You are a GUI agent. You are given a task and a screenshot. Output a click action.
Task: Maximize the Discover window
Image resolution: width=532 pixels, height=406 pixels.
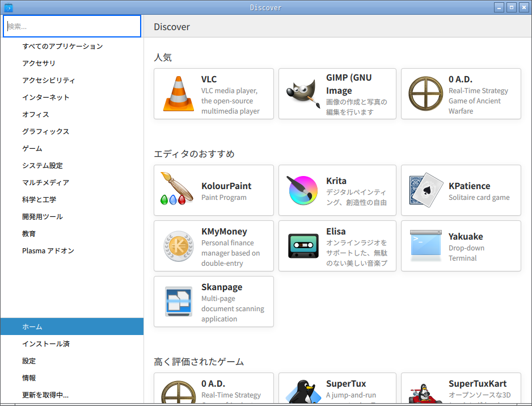(512, 7)
